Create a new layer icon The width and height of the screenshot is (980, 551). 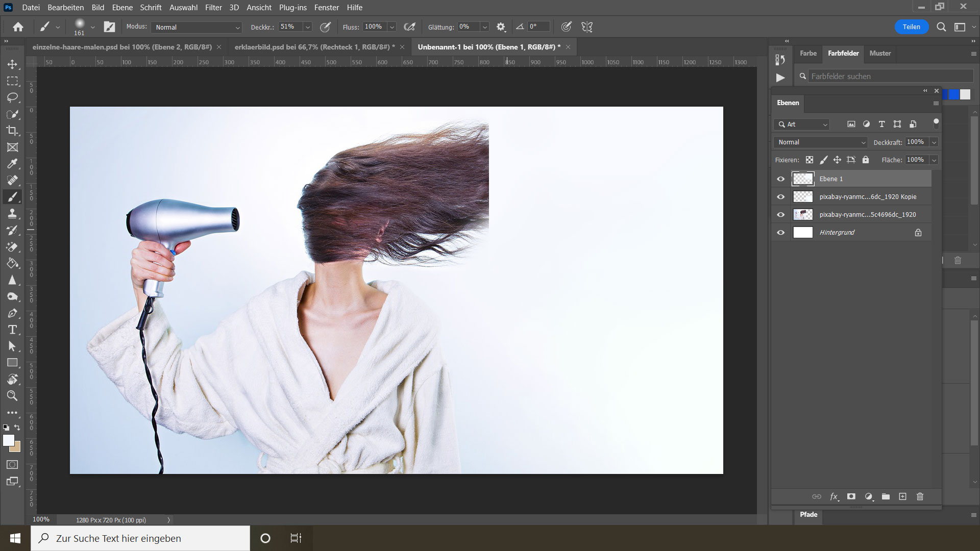point(902,496)
